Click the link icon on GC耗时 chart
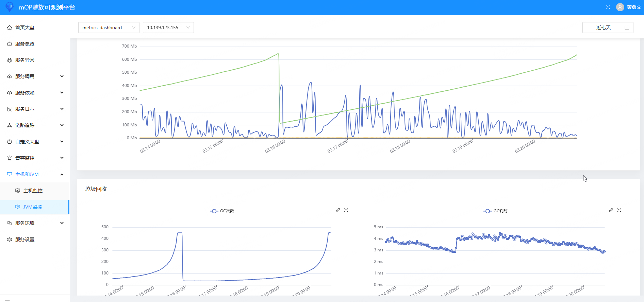Screen dimensions: 644x302 pos(611,210)
